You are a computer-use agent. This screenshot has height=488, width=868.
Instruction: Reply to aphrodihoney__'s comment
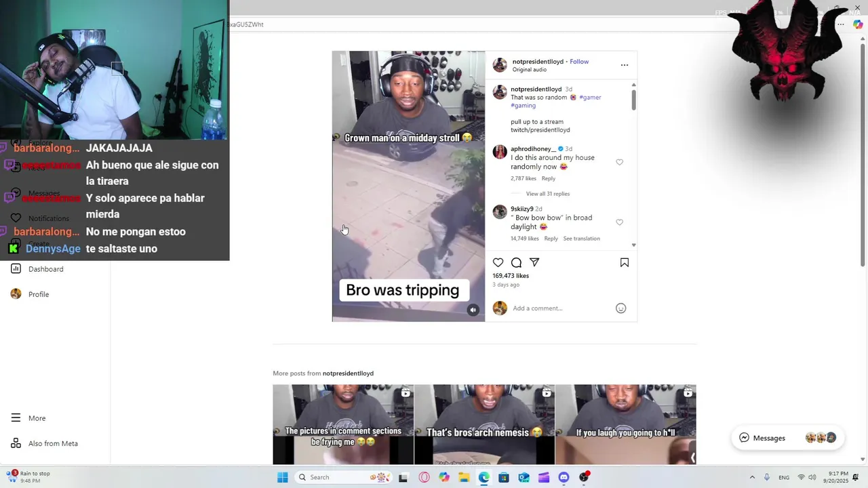point(549,179)
